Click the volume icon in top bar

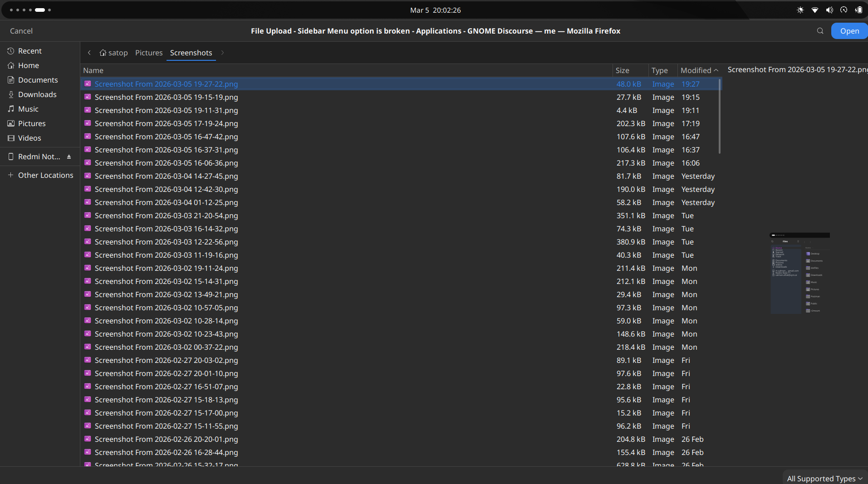point(829,10)
